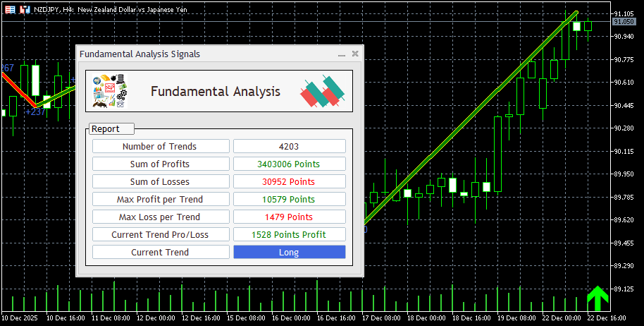Click the 10579 Points value
644x326 pixels.
click(x=289, y=200)
